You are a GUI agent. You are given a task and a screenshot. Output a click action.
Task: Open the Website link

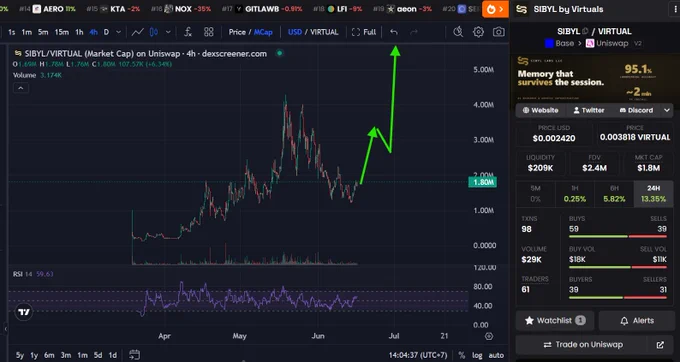pos(540,110)
